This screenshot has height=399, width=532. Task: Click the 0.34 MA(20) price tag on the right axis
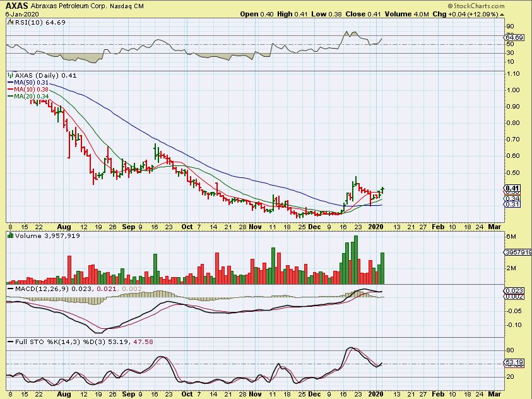[512, 198]
